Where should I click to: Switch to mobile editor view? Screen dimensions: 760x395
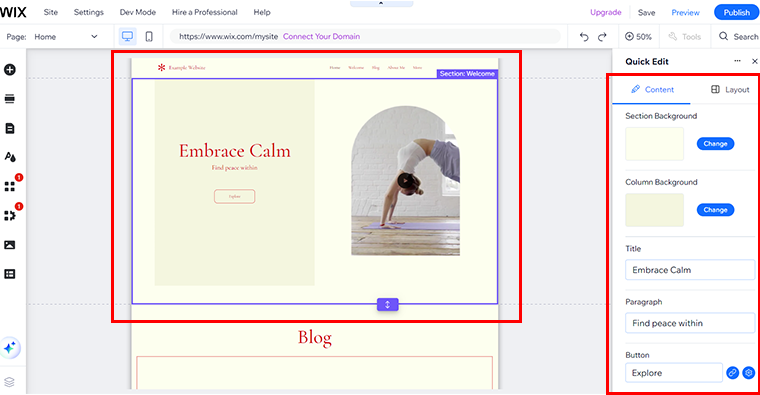[x=149, y=36]
